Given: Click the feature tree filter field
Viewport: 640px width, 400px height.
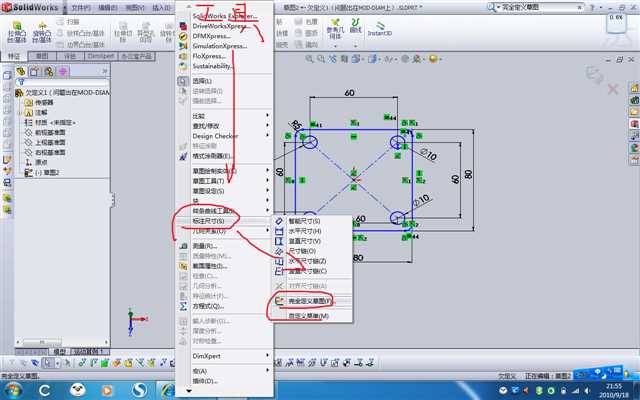Looking at the screenshot, I should click(x=62, y=82).
